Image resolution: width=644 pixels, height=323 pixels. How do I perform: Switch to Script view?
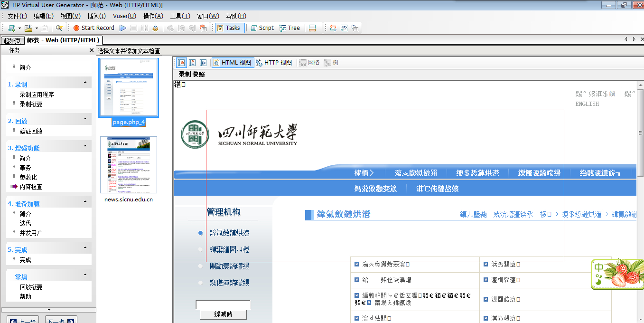(262, 28)
